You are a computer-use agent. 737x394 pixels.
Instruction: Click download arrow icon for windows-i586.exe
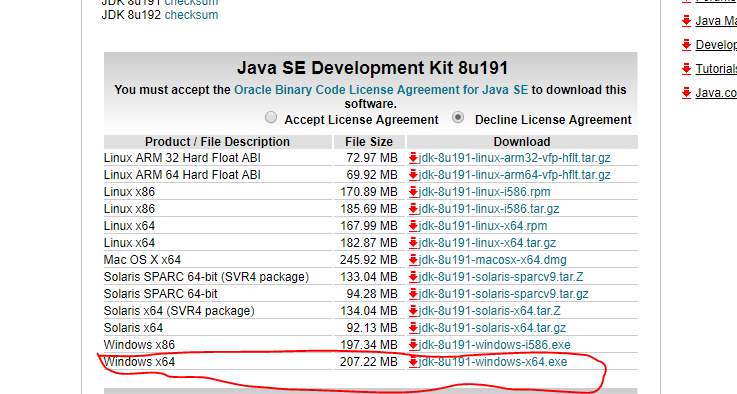[413, 345]
